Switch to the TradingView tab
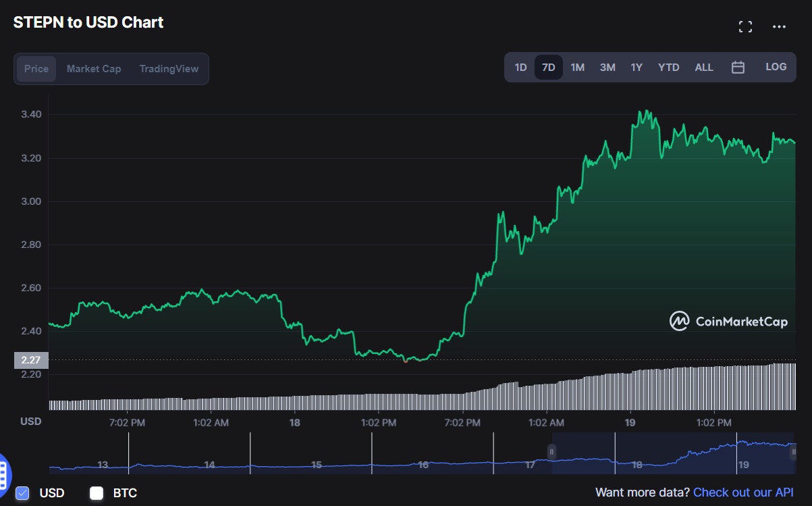Viewport: 812px width, 506px height. (x=169, y=69)
